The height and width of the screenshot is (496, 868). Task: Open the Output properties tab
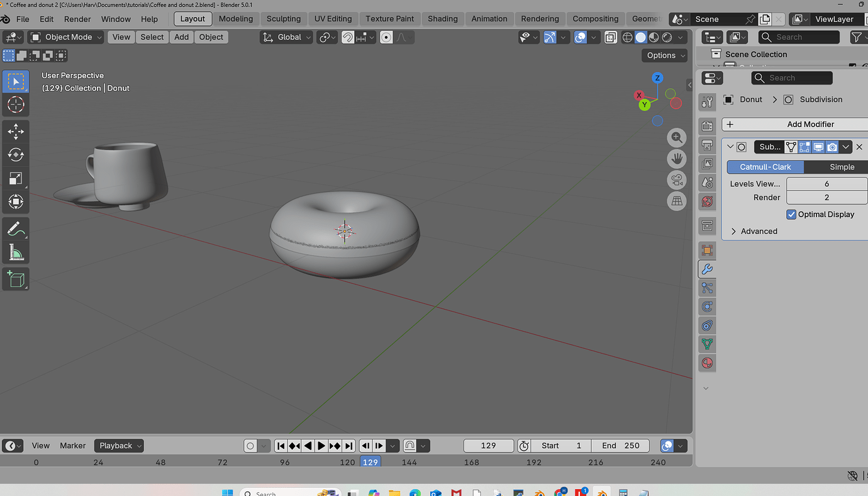pyautogui.click(x=707, y=145)
